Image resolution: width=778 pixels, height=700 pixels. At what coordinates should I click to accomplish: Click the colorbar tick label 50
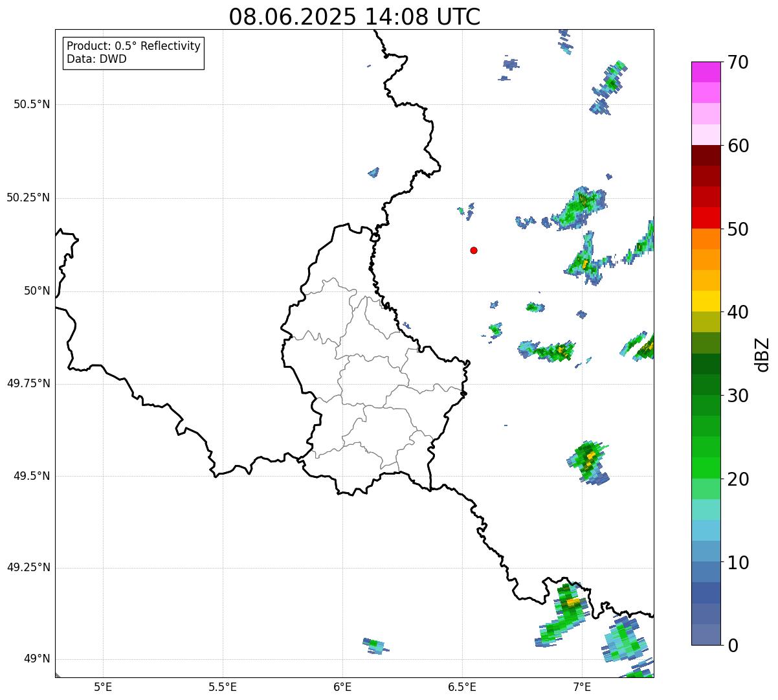(738, 229)
